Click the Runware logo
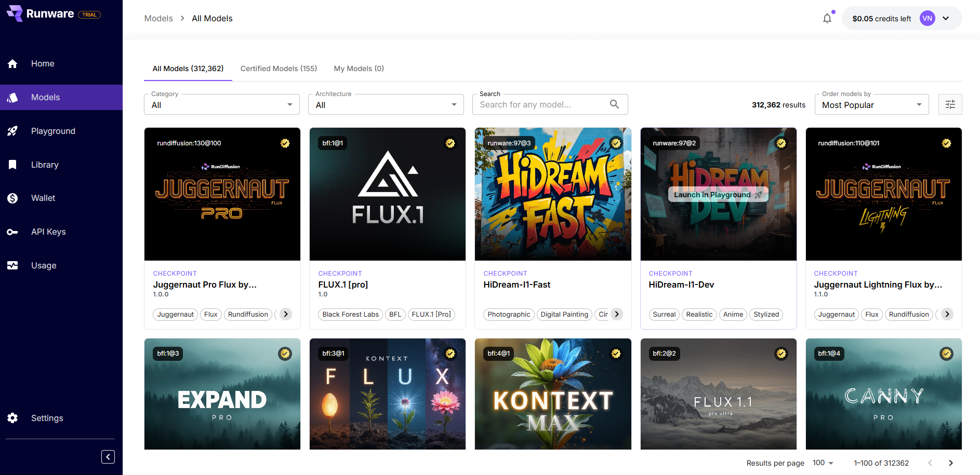 click(x=41, y=13)
